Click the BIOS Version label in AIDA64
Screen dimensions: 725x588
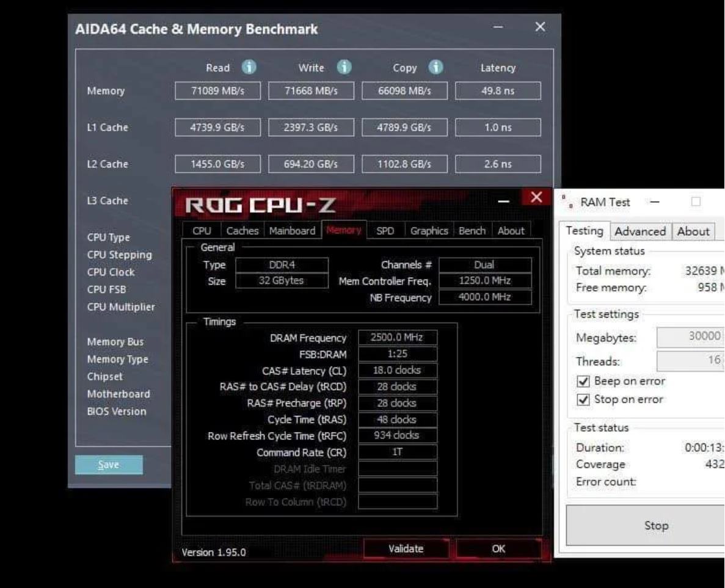click(117, 412)
